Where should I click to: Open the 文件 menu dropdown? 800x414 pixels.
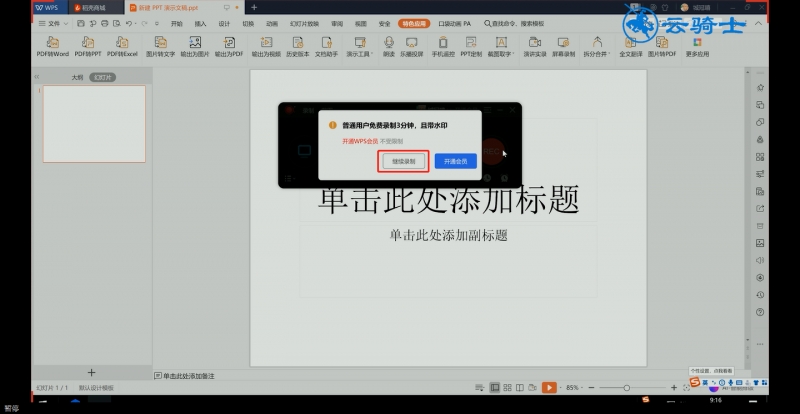click(x=54, y=23)
